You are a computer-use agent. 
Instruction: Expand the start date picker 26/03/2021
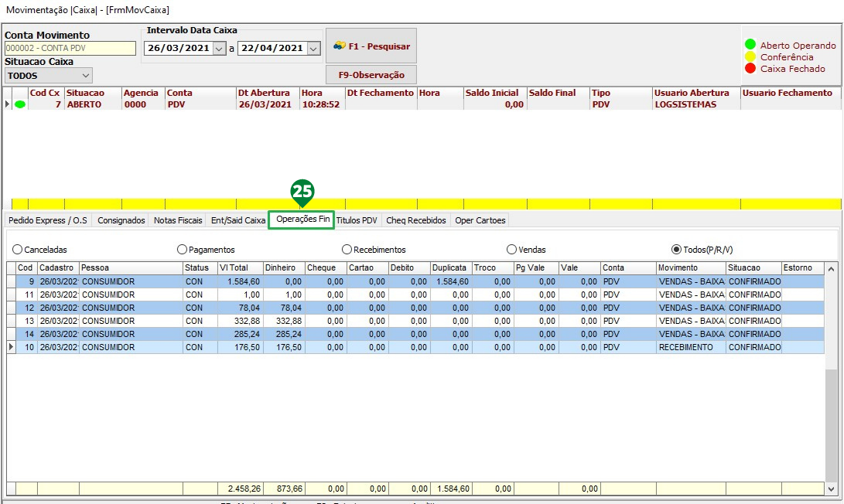219,48
